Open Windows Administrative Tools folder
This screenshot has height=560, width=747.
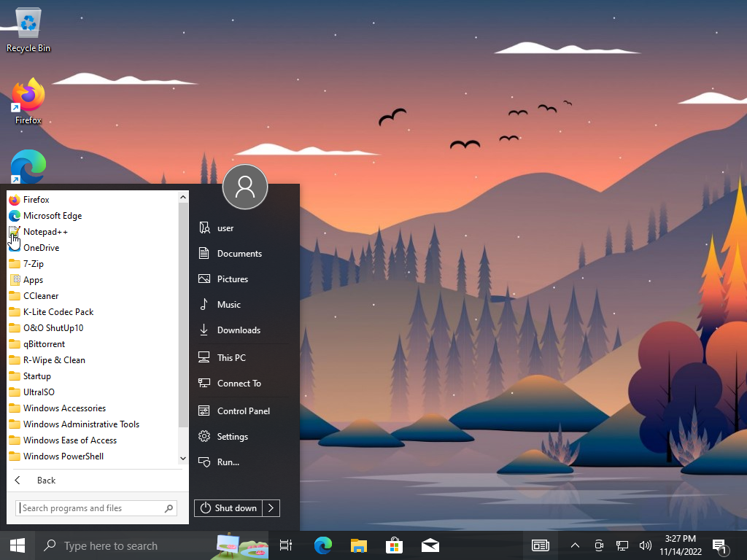click(x=93, y=424)
